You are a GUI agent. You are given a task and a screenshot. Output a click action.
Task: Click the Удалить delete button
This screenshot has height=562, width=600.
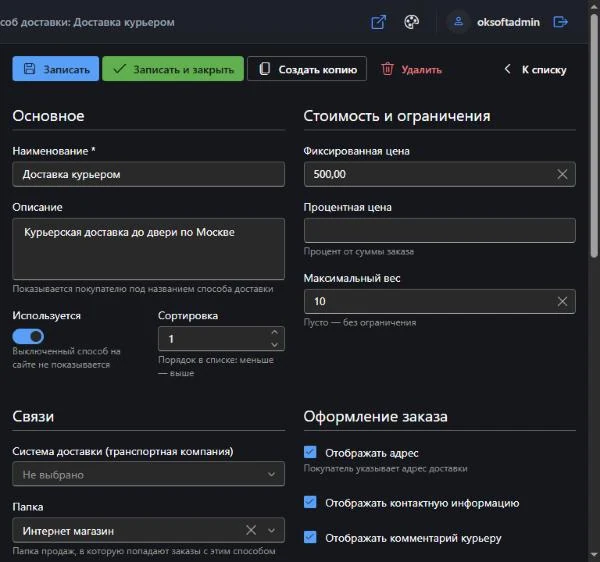[x=411, y=69]
